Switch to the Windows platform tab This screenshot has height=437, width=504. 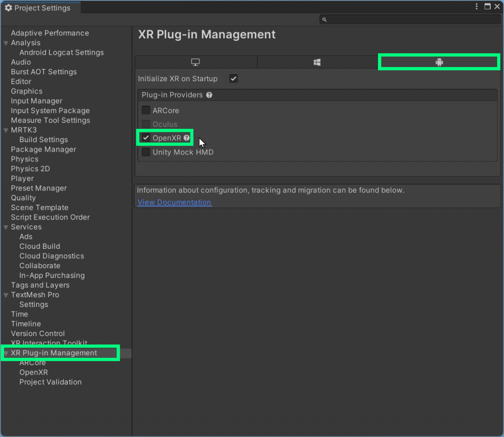click(317, 62)
